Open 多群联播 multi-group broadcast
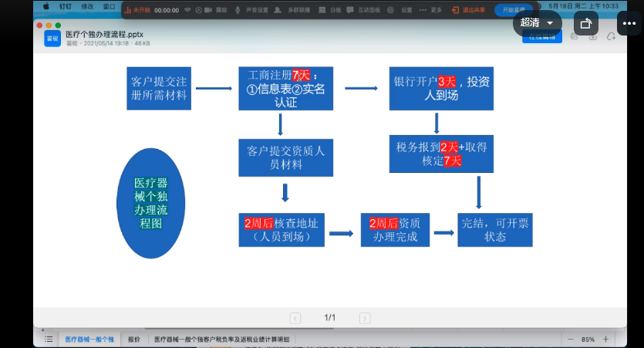Viewport: 644px width, 348px height. [298, 10]
